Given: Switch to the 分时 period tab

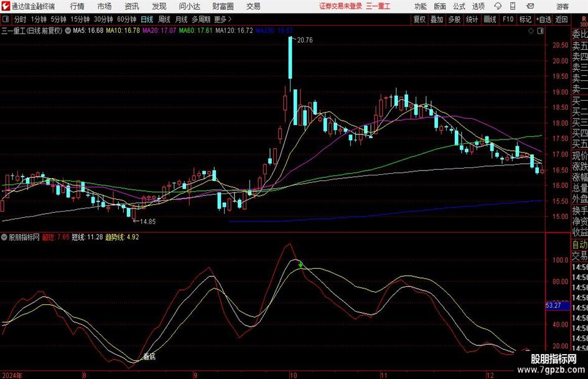Looking at the screenshot, I should coord(21,19).
